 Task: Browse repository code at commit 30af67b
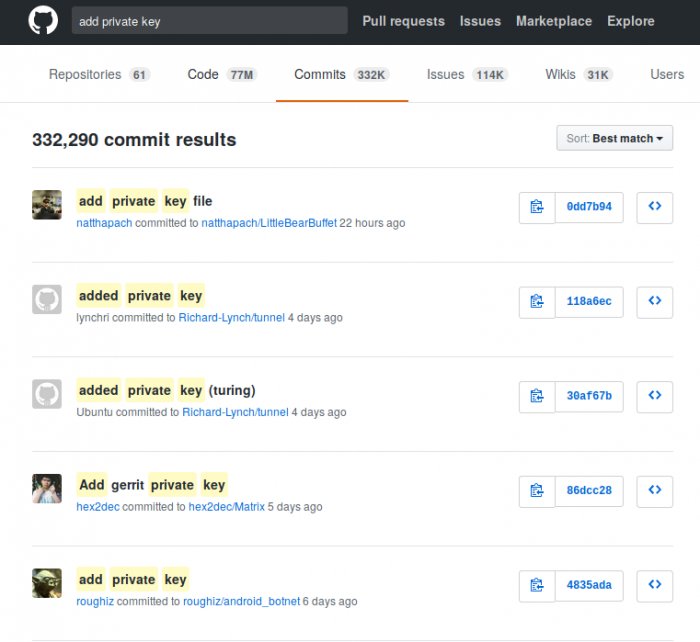pos(654,396)
